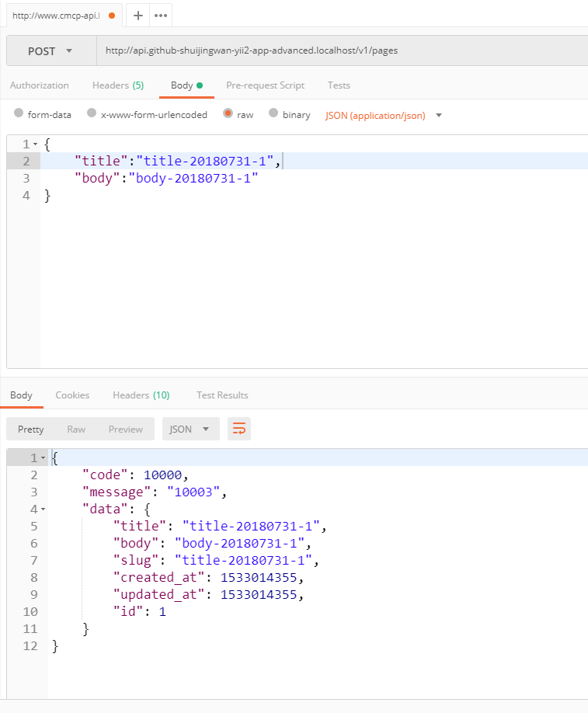Screen dimensions: 588x713
Task: Show the Test Results tab
Action: (x=222, y=395)
